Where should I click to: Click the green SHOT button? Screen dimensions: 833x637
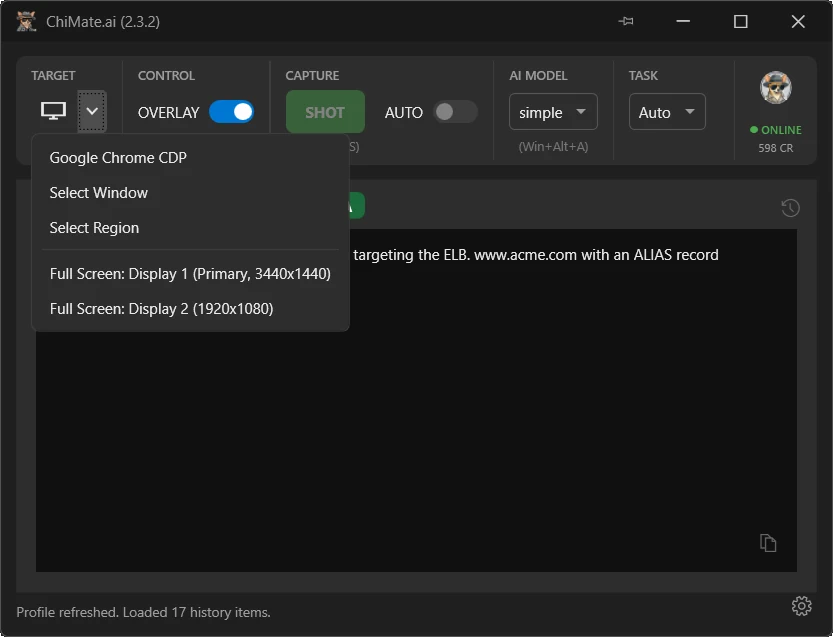click(x=325, y=112)
